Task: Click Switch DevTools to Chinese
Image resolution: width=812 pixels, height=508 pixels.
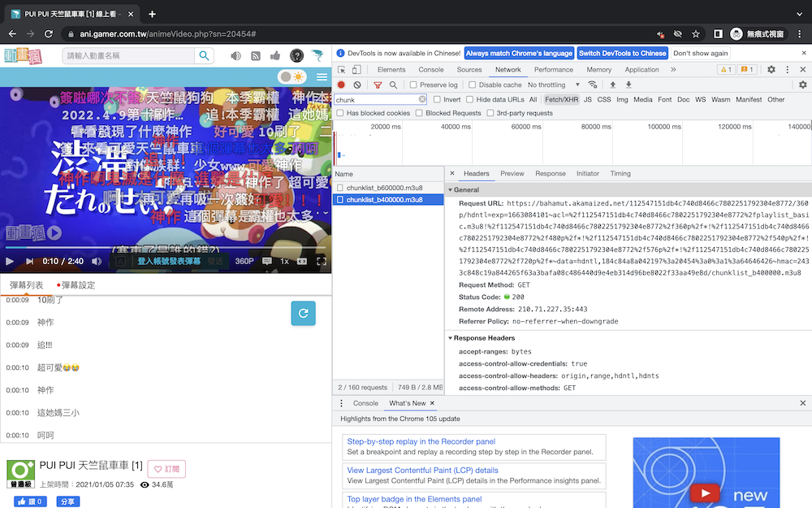Action: click(623, 54)
